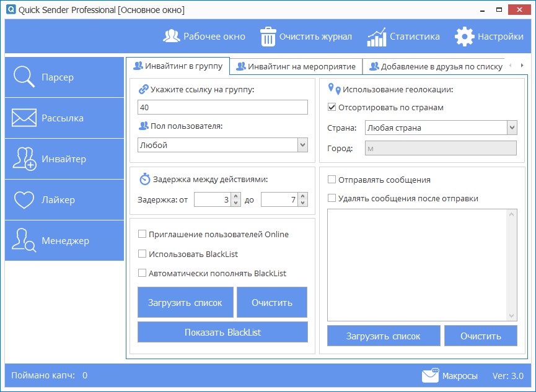Check Приглашение пользователей Online

[x=142, y=234]
